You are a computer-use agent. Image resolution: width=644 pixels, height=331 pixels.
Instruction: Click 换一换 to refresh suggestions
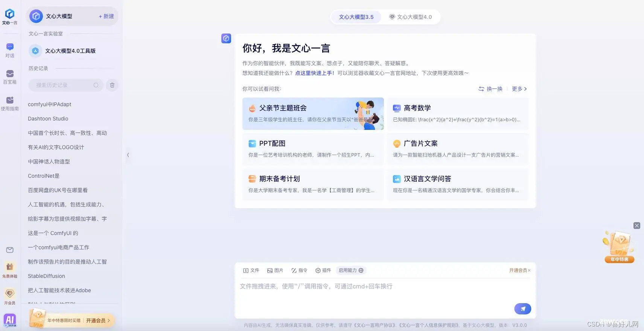(x=490, y=89)
